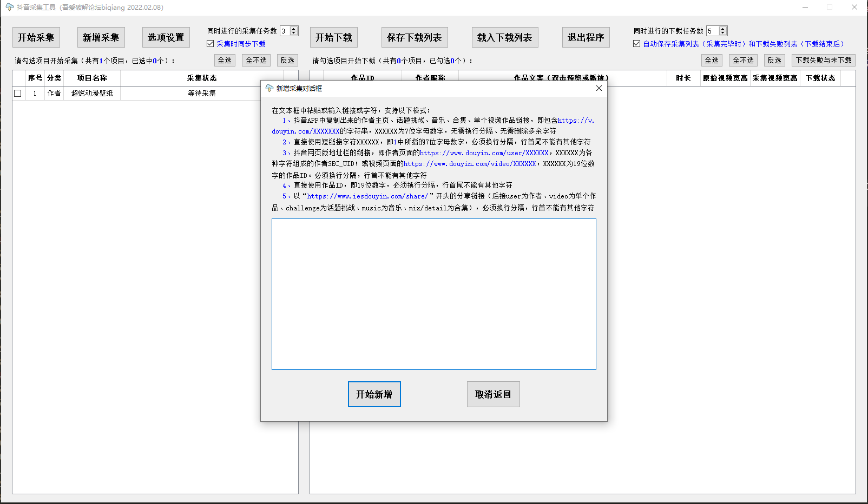
Task: Click 全选 above the download list
Action: click(712, 60)
